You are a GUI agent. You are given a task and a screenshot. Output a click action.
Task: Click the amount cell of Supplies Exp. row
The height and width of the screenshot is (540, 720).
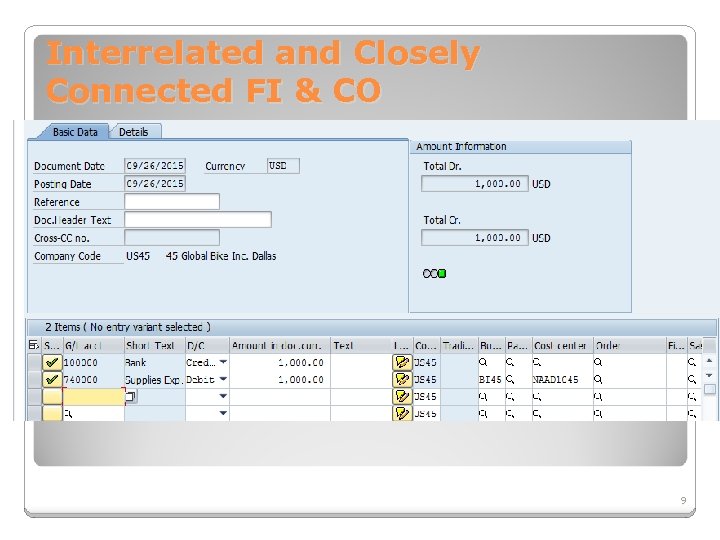(280, 379)
